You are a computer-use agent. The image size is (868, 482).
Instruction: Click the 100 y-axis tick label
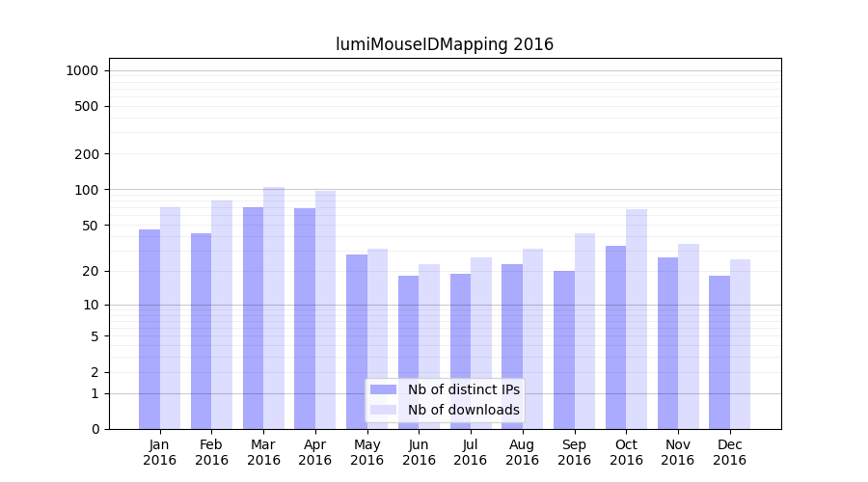coord(86,190)
